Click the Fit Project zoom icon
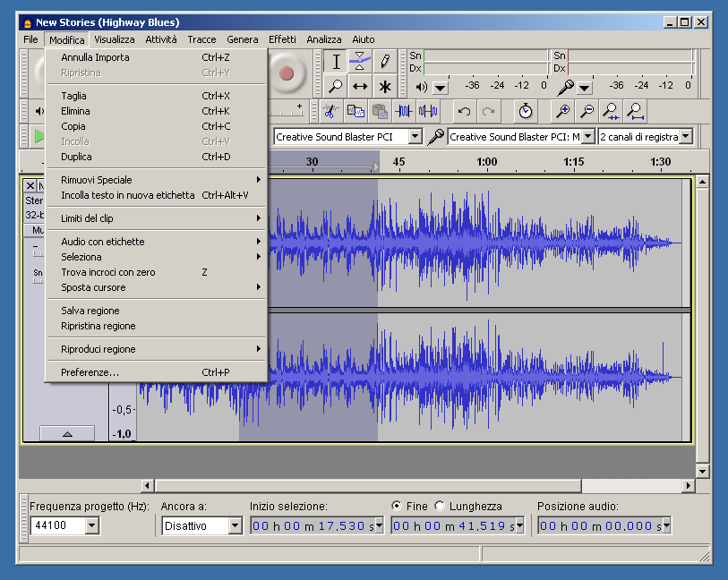This screenshot has height=580, width=728. point(635,111)
